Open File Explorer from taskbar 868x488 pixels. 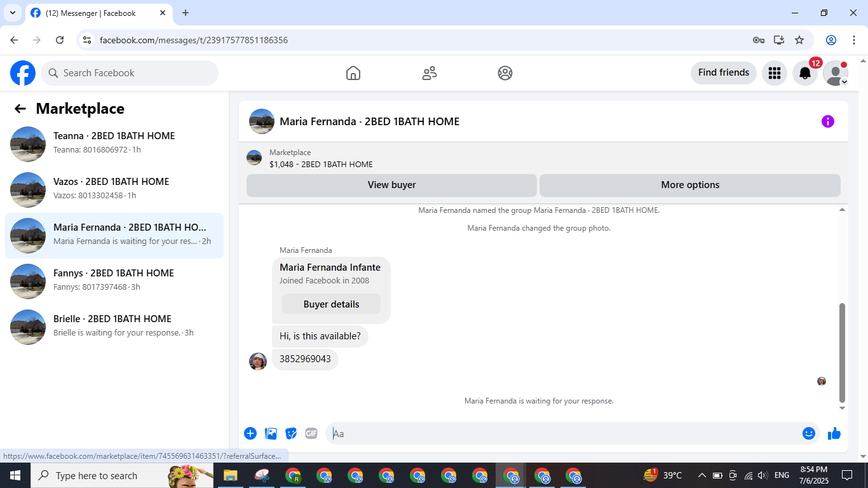click(x=230, y=475)
